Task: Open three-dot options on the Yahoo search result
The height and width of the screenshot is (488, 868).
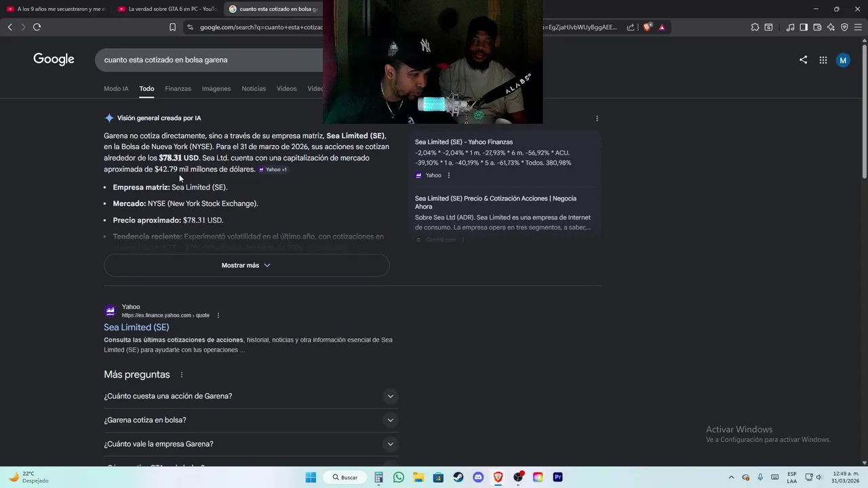Action: pos(218,315)
